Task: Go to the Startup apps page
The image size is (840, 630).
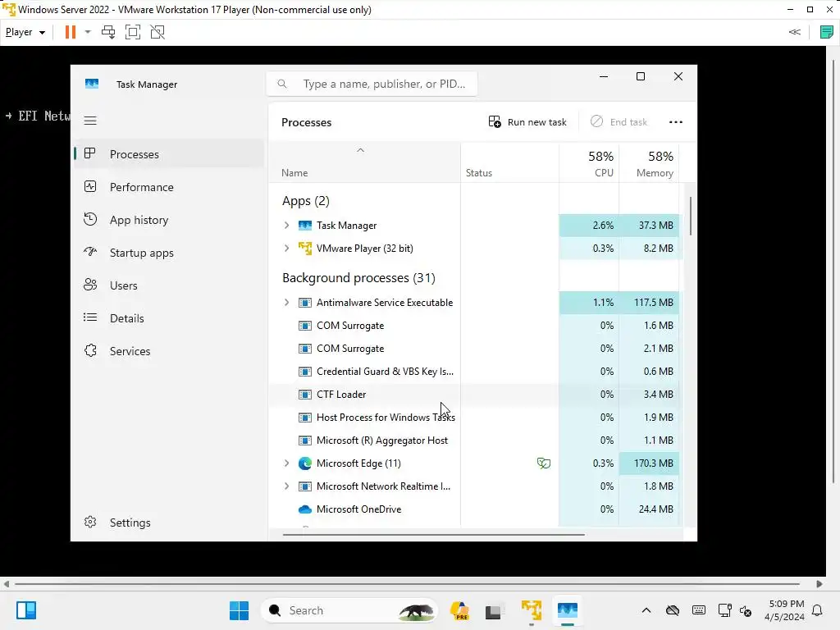Action: coord(169,253)
